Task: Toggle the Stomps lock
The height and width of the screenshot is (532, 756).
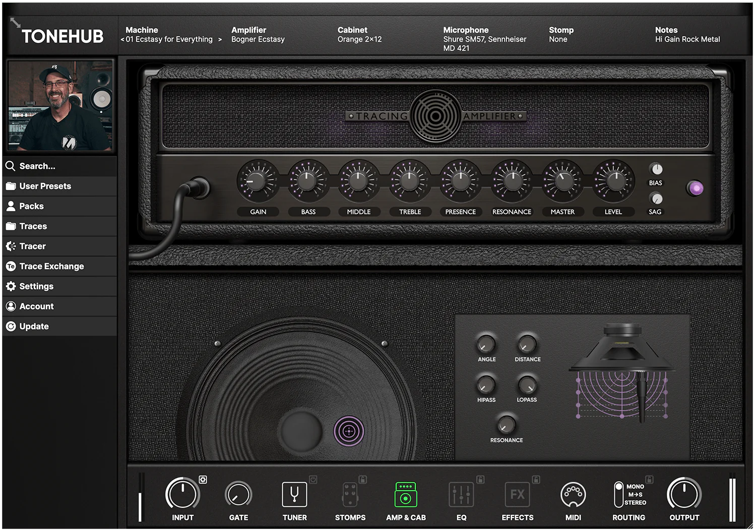Action: 362,479
